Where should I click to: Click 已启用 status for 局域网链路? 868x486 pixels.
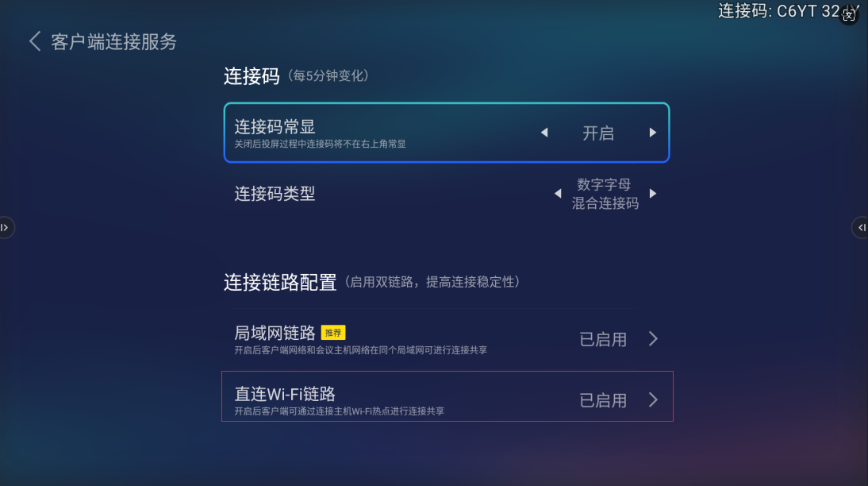pyautogui.click(x=603, y=340)
